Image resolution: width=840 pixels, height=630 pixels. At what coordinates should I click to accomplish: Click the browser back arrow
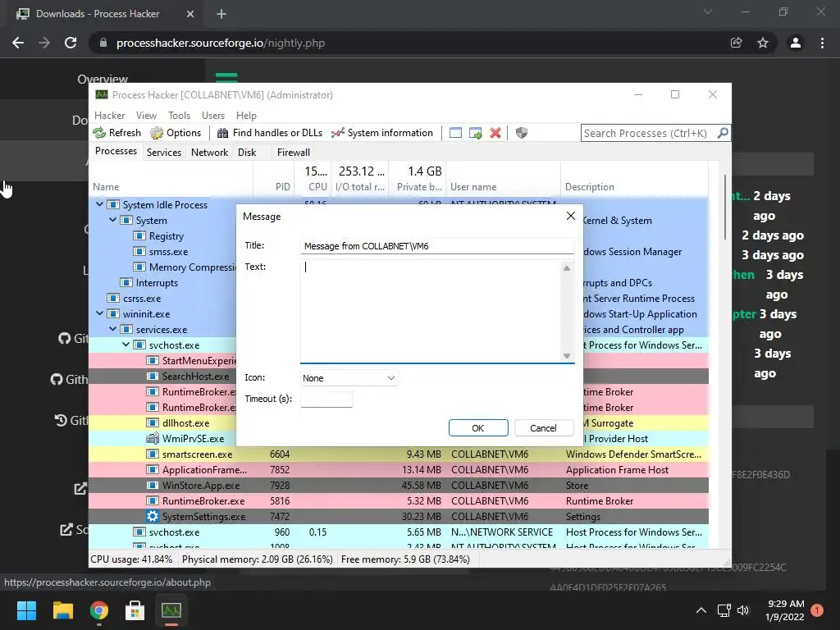click(18, 43)
